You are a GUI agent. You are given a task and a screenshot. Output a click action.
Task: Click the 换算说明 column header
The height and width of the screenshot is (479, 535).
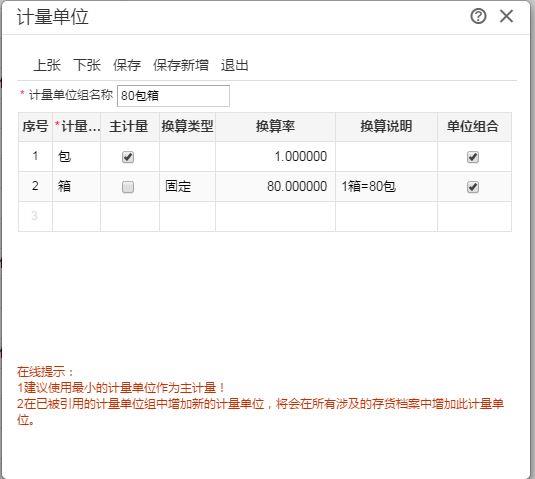(x=386, y=127)
